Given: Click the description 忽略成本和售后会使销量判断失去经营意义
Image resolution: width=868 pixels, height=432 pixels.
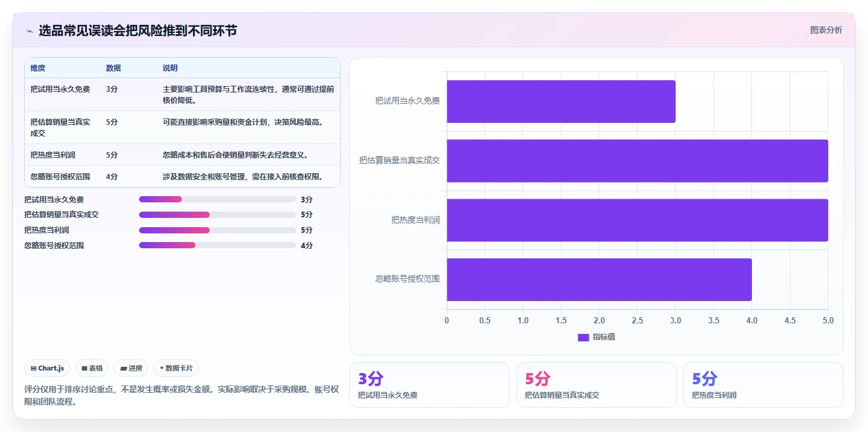Looking at the screenshot, I should pyautogui.click(x=236, y=155).
